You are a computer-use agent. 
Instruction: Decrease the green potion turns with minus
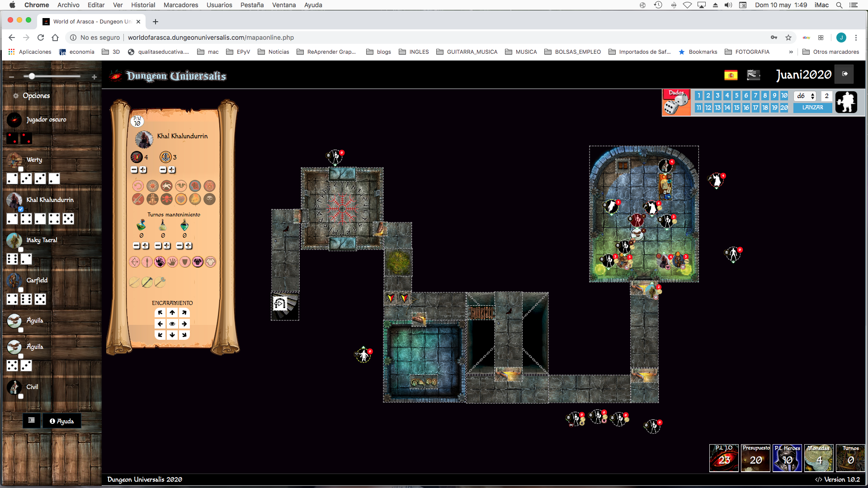[x=137, y=246]
